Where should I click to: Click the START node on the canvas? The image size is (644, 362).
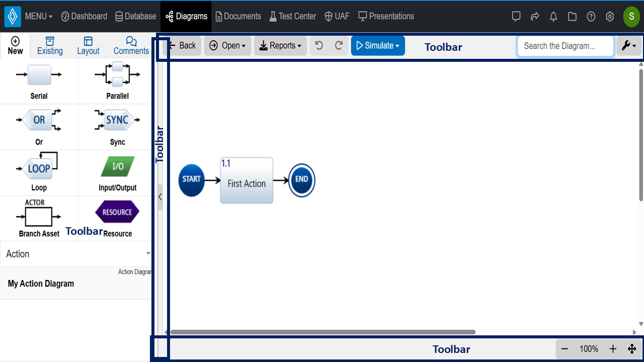[191, 180]
